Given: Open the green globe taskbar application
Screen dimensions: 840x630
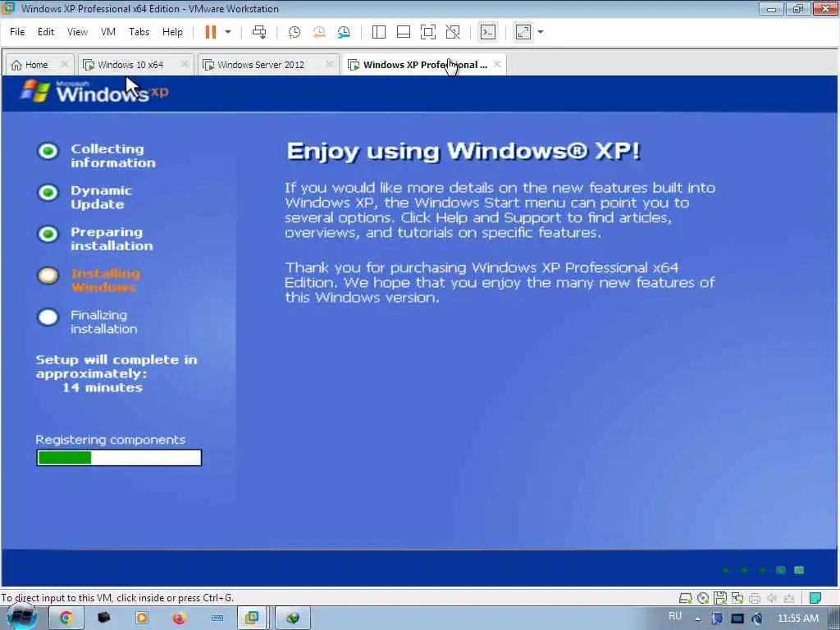Looking at the screenshot, I should [293, 619].
